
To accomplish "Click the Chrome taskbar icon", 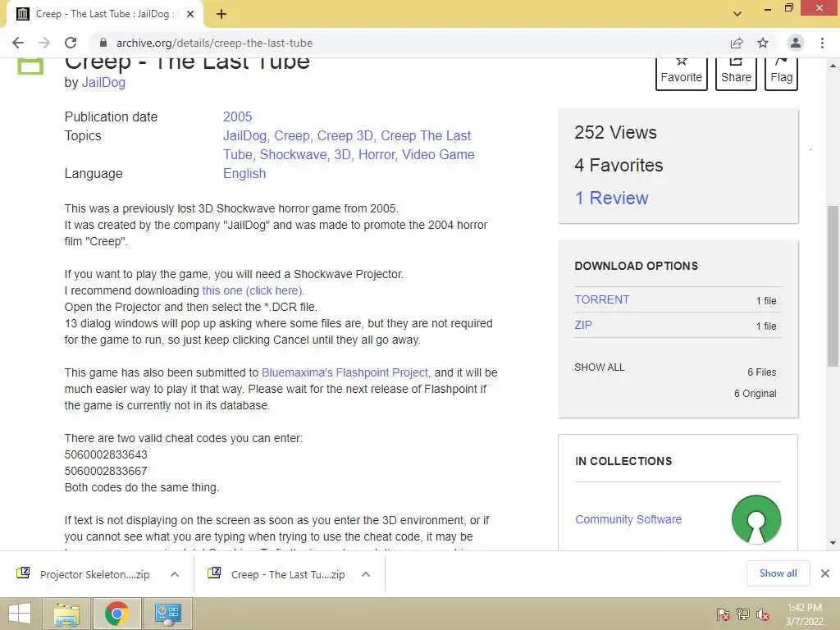I will click(x=116, y=614).
